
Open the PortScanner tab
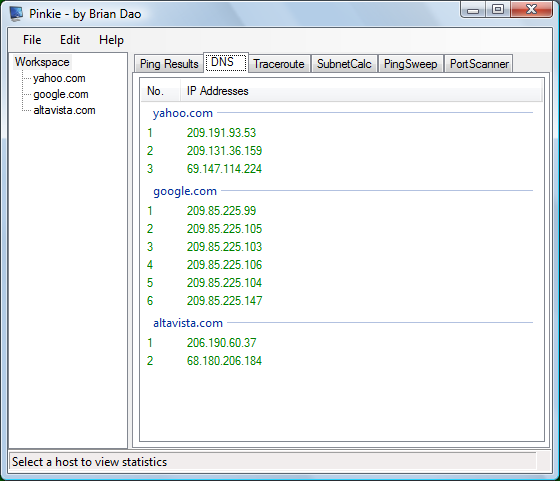click(x=479, y=64)
